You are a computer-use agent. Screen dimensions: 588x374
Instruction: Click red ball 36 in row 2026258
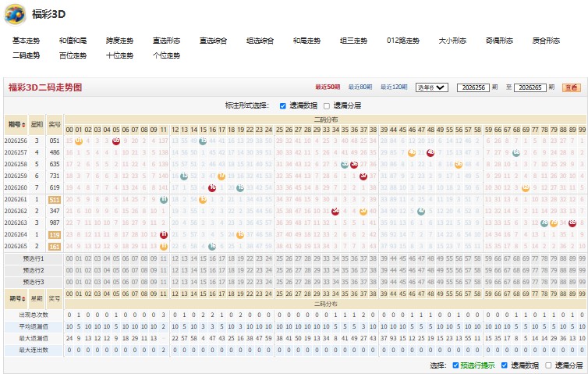point(354,165)
